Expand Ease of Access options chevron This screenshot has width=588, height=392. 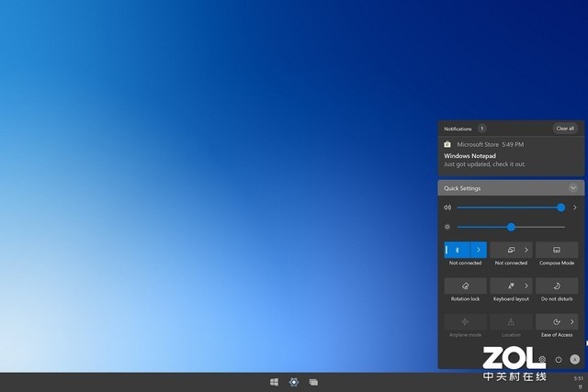click(x=571, y=322)
